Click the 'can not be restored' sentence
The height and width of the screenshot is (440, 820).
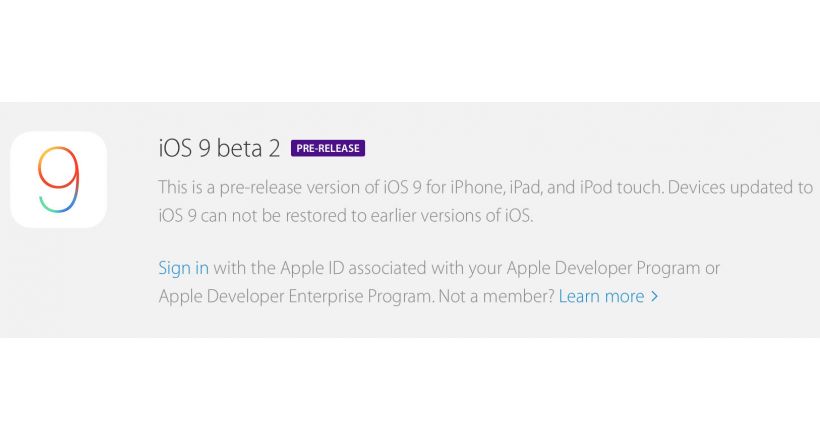click(x=275, y=216)
